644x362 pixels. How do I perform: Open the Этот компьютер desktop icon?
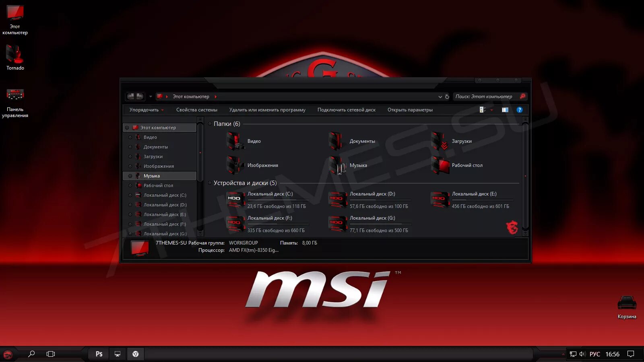pyautogui.click(x=15, y=20)
